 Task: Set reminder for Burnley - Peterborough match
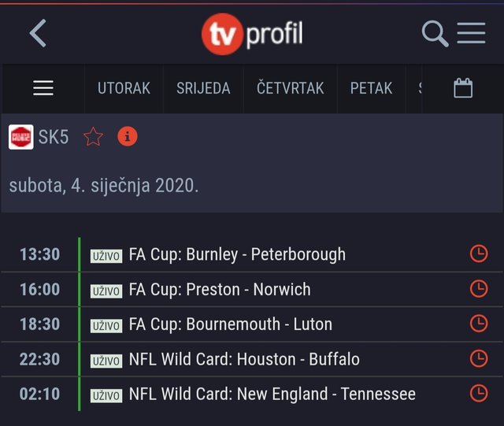(479, 254)
